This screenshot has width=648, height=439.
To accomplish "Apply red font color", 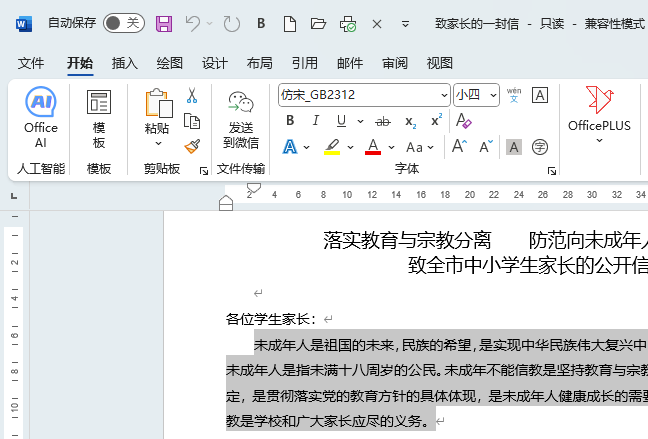I will (x=373, y=147).
